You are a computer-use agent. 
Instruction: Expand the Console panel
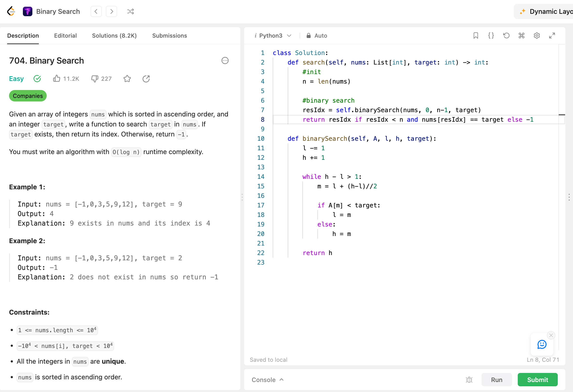(267, 380)
